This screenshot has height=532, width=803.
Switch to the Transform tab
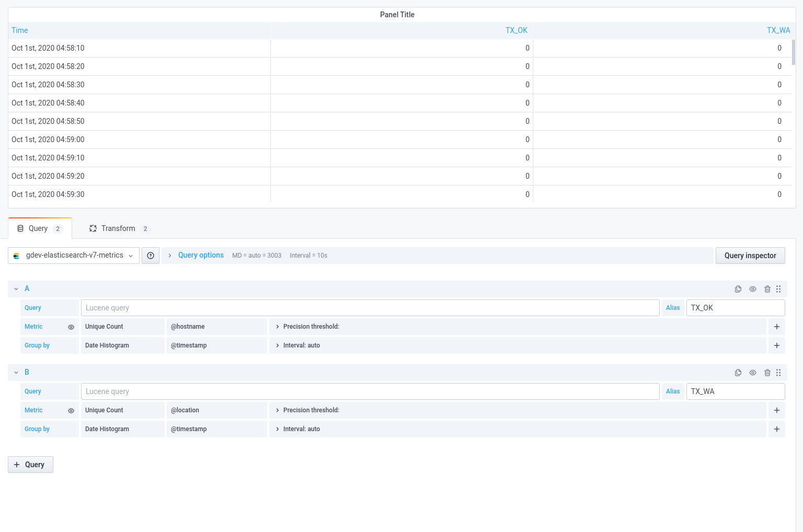tap(119, 228)
